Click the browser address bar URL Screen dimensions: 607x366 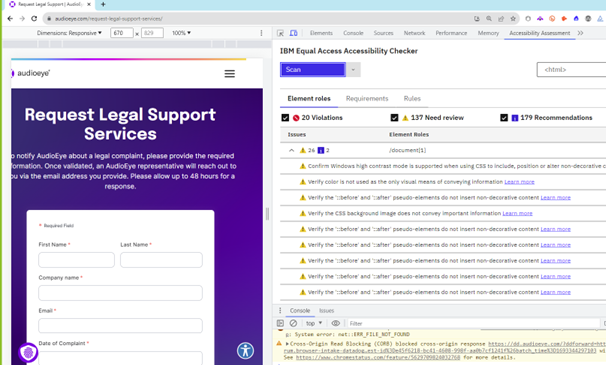(108, 19)
